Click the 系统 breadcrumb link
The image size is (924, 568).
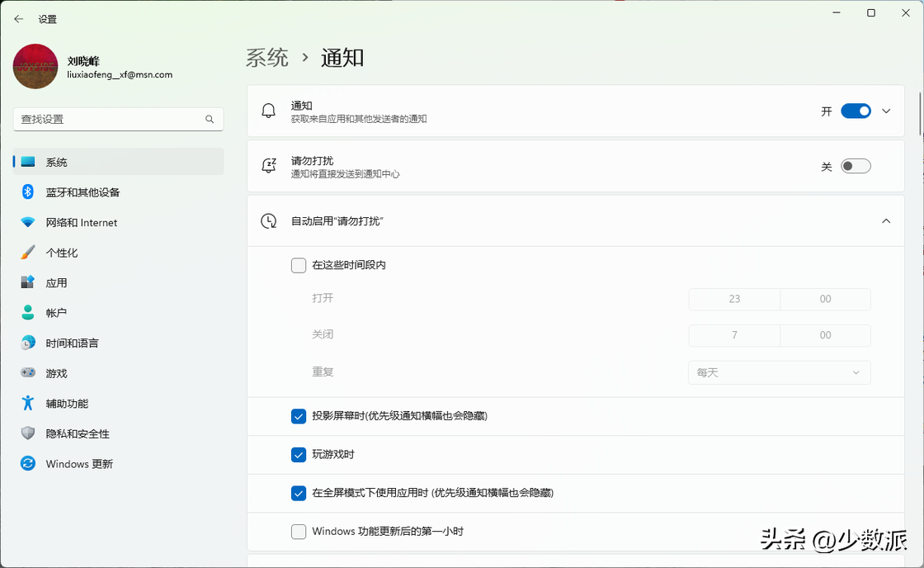coord(267,58)
